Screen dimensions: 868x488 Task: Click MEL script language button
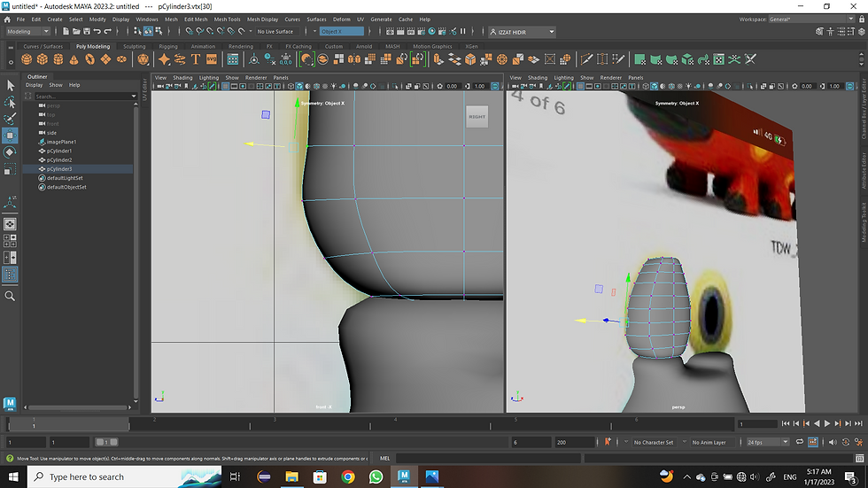click(x=384, y=458)
